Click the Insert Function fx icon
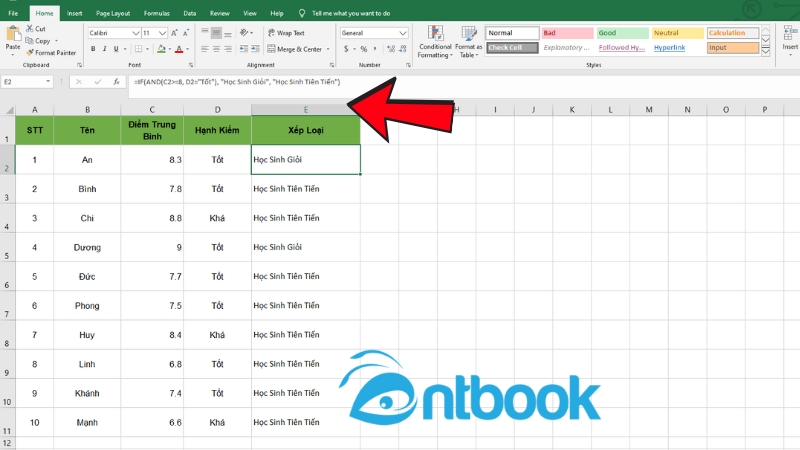Image resolution: width=800 pixels, height=450 pixels. 116,82
